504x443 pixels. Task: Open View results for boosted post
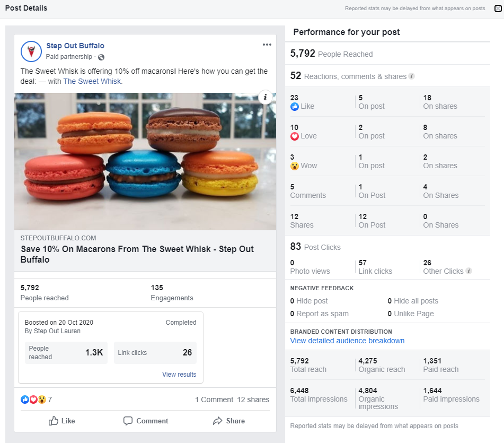179,375
